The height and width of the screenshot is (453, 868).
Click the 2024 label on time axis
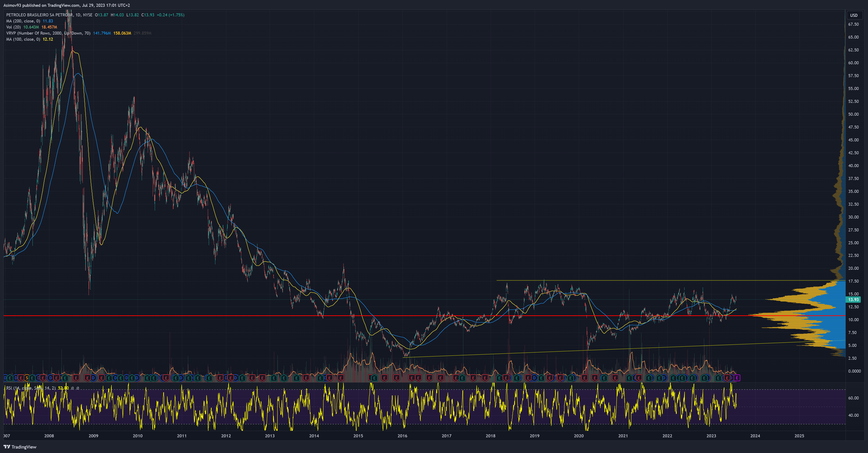point(755,436)
